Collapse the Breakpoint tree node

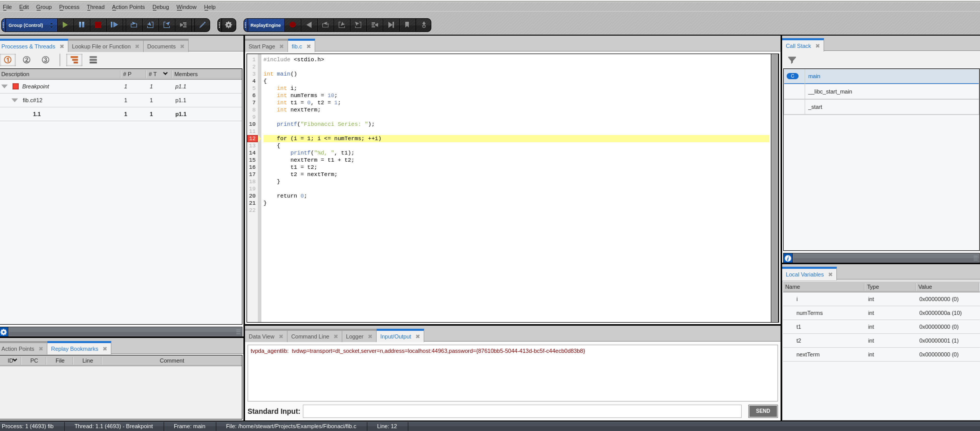(x=5, y=86)
